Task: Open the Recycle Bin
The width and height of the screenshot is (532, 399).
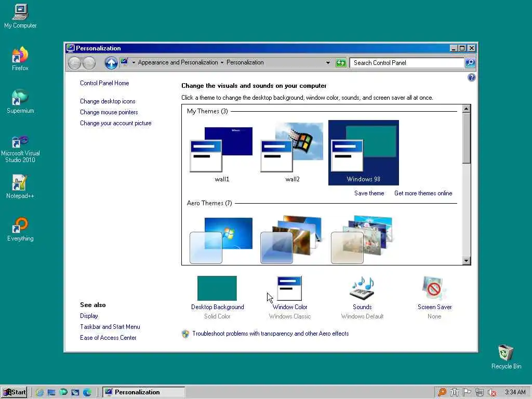Action: 506,356
